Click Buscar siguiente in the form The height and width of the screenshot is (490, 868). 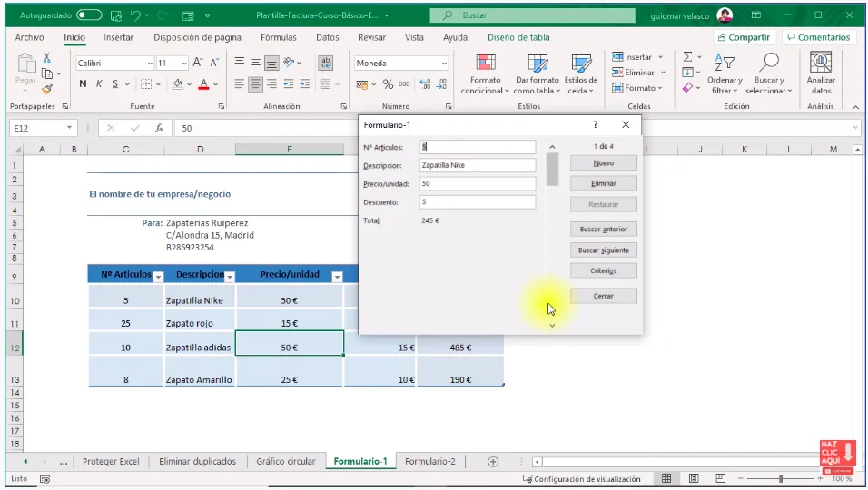(x=604, y=250)
